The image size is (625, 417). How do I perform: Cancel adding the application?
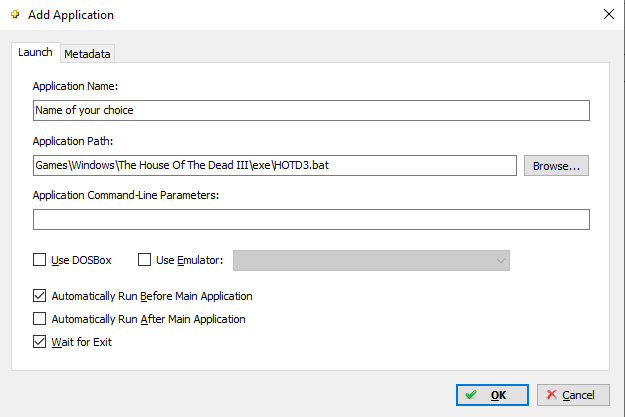573,395
